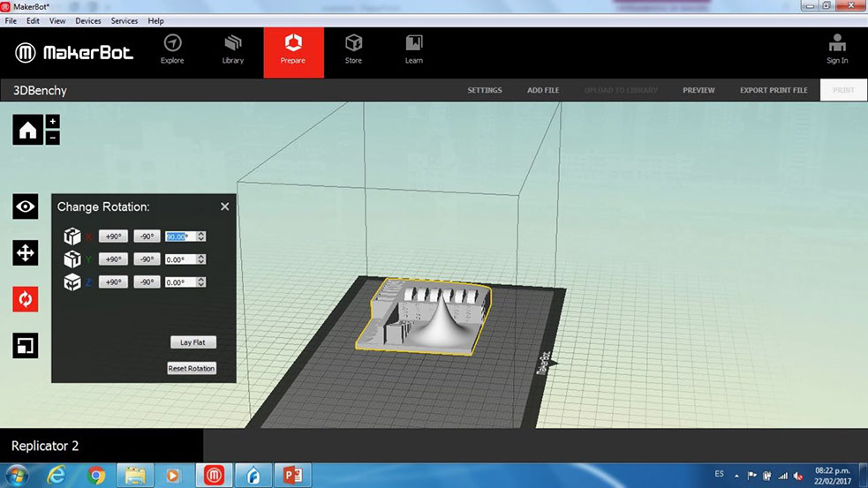Open Windows Media Player from the taskbar

click(x=173, y=476)
